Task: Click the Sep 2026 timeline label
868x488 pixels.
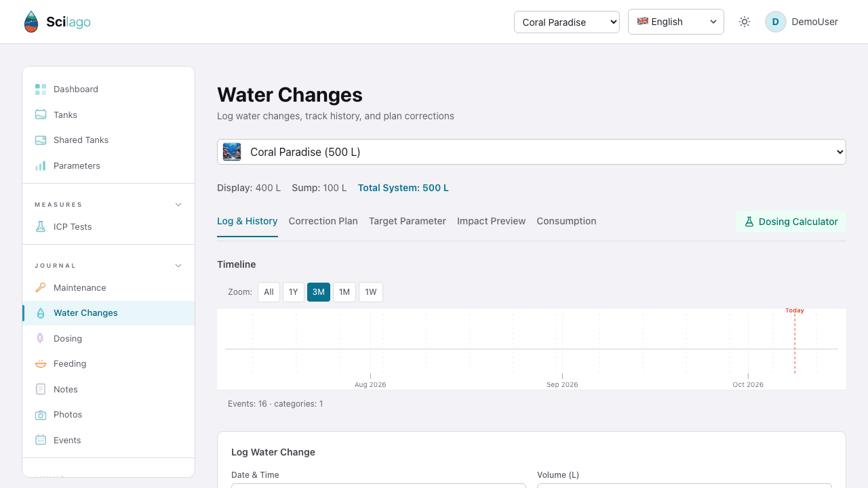Action: (562, 384)
